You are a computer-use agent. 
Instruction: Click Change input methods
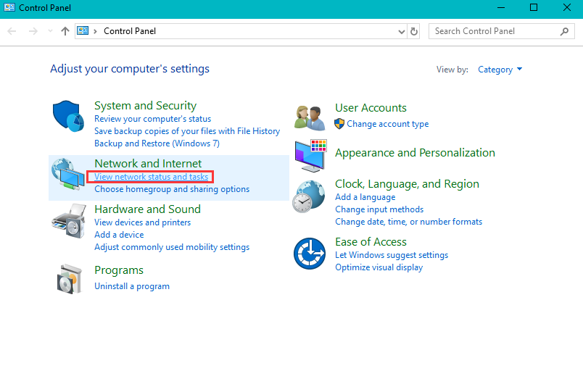[x=379, y=209]
